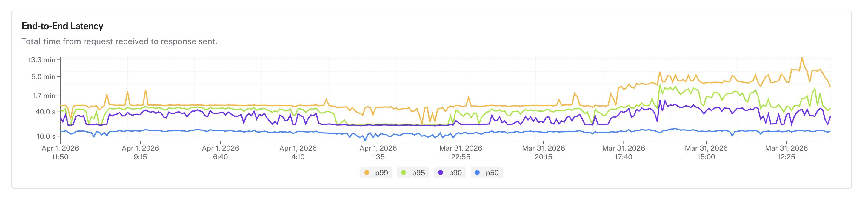Hide the p90 series via legend
Screen dimensions: 868x197
(450, 173)
